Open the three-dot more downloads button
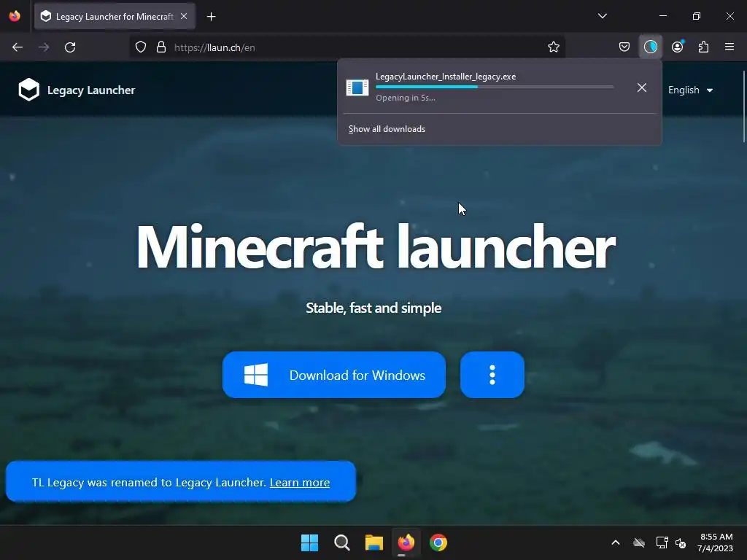This screenshot has width=747, height=560. 492,375
